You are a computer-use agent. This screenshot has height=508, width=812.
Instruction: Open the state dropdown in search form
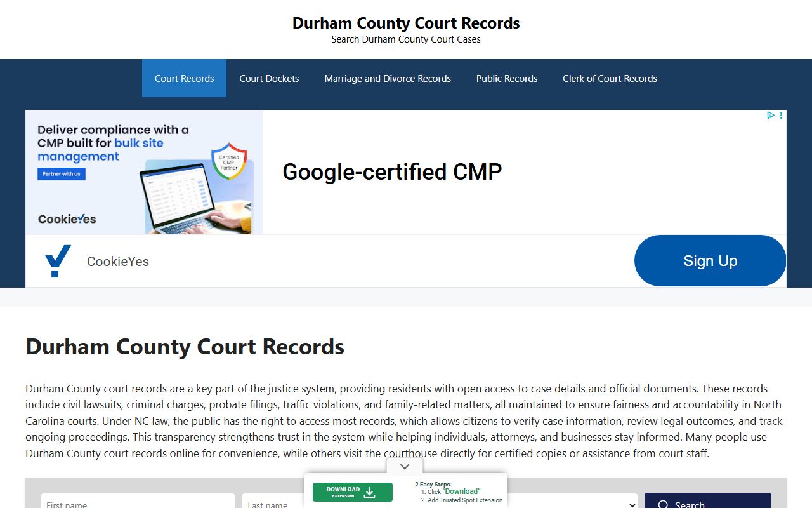(572, 502)
